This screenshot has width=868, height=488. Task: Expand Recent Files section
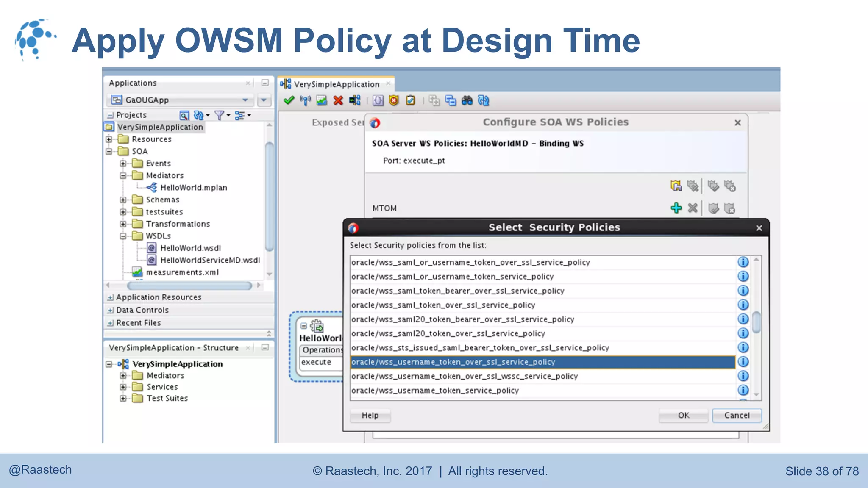tap(111, 323)
